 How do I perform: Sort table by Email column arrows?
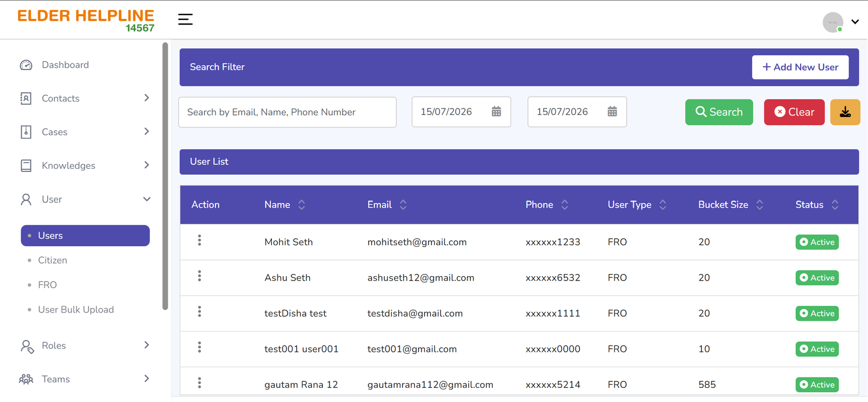click(x=403, y=205)
